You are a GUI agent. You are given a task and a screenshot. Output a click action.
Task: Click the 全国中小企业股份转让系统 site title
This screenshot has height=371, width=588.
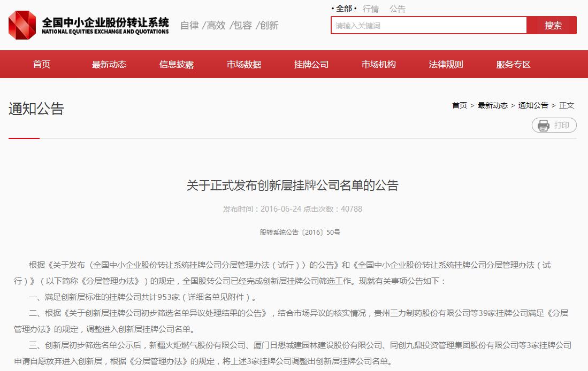click(105, 22)
